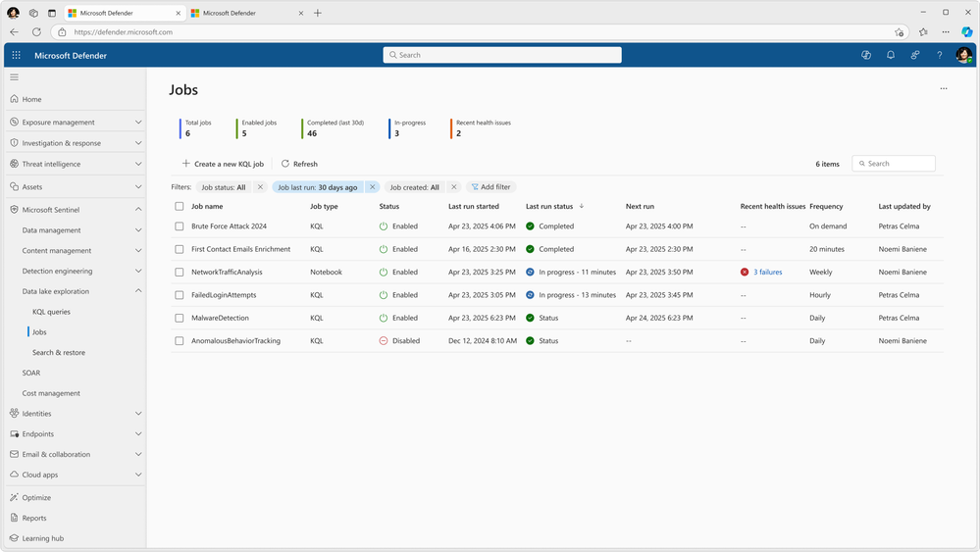Click the community icon in header
The height and width of the screenshot is (552, 980).
tap(915, 55)
